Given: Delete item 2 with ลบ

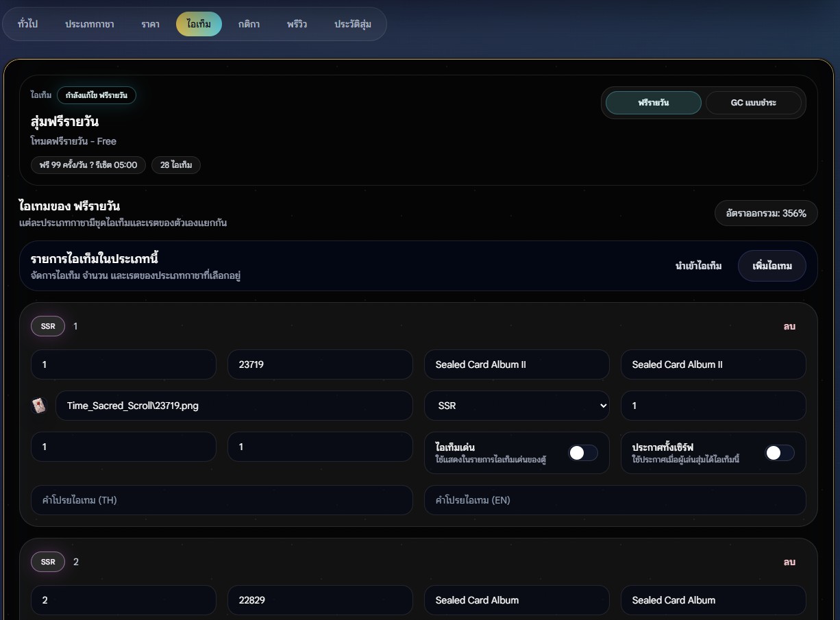Looking at the screenshot, I should 789,562.
